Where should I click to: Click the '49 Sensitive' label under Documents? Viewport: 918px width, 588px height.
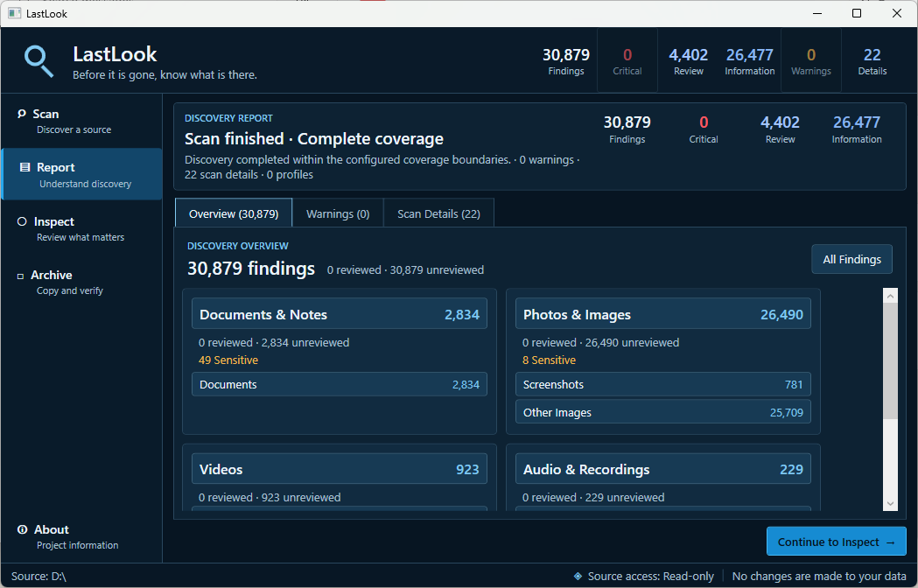(228, 360)
